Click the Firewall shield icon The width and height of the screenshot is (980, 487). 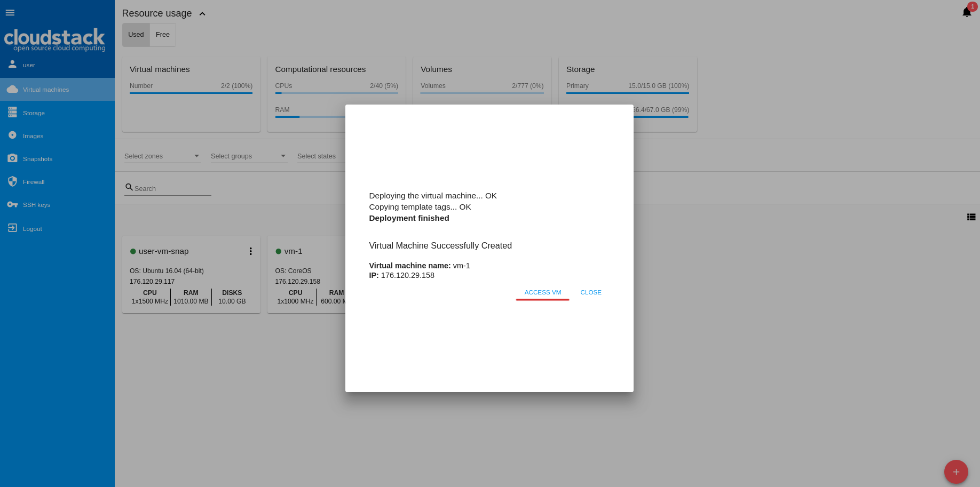12,182
